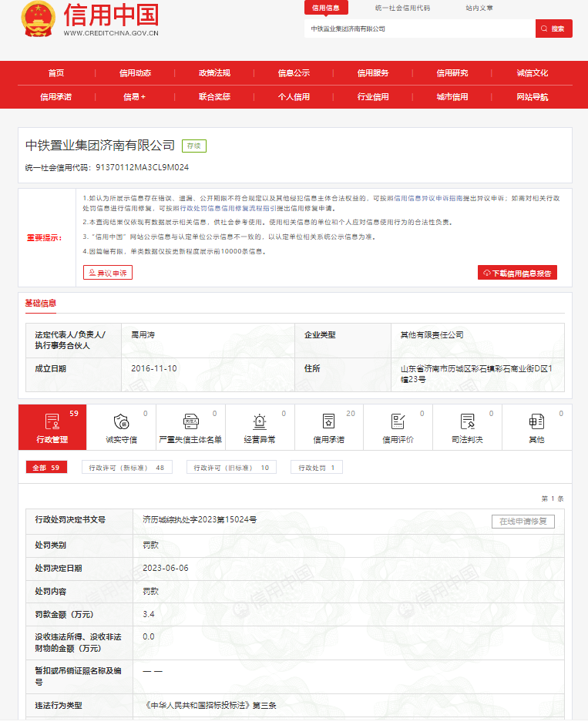
Task: Open 信易+ navigation item
Action: [x=135, y=97]
